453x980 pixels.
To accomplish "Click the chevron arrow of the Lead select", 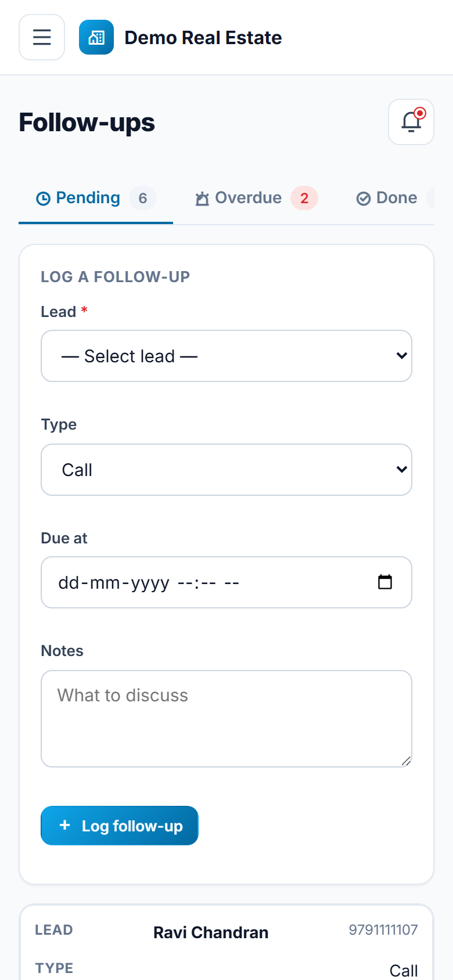I will pos(401,355).
